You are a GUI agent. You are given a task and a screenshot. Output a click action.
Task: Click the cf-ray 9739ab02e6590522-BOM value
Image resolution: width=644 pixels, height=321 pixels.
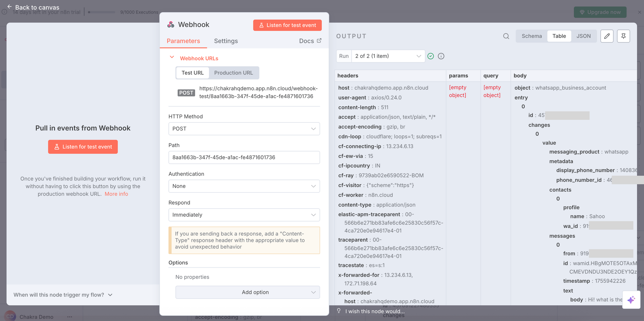point(391,176)
